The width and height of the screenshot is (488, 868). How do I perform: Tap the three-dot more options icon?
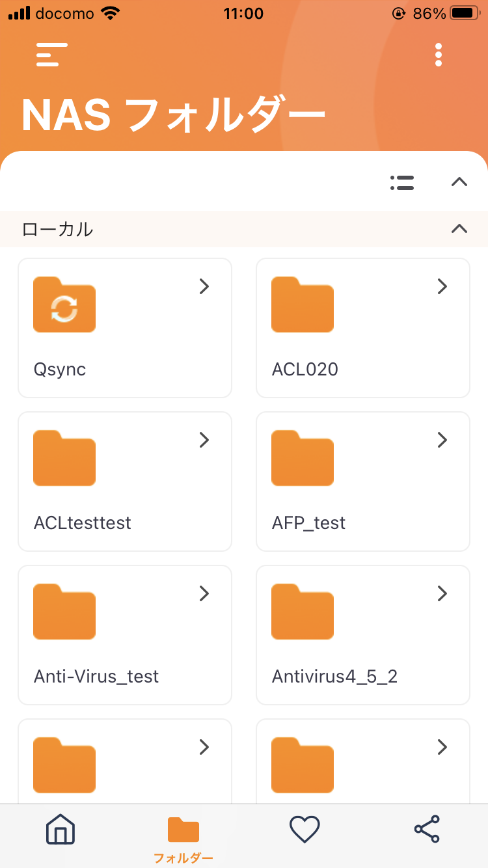coord(438,55)
